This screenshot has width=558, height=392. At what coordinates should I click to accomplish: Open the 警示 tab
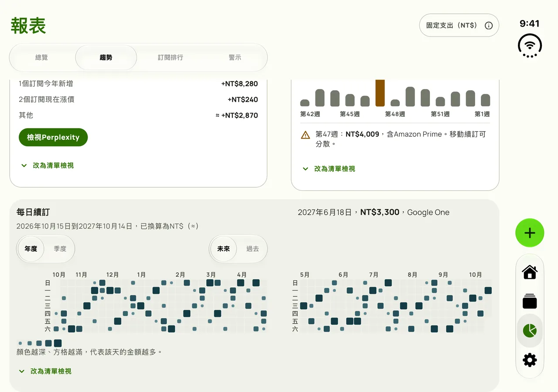tap(235, 57)
